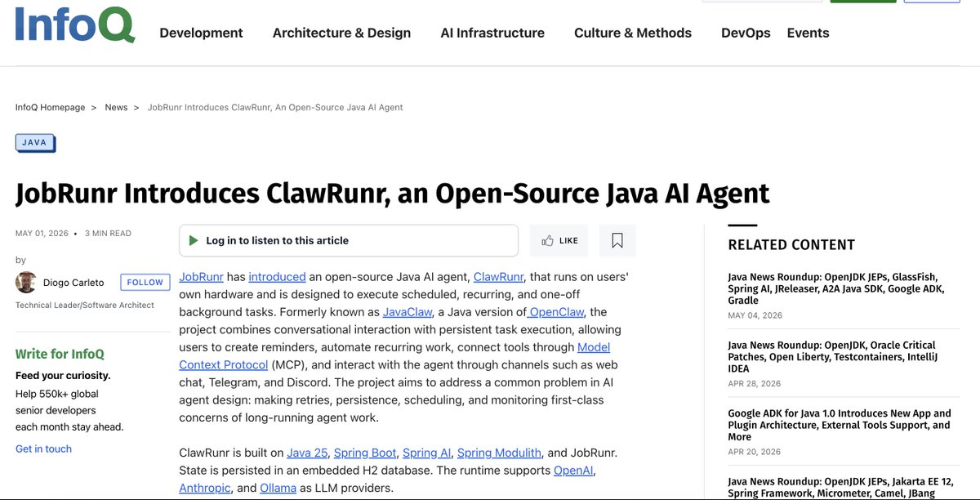
Task: Open the Culture & Methods menu
Action: click(x=633, y=33)
